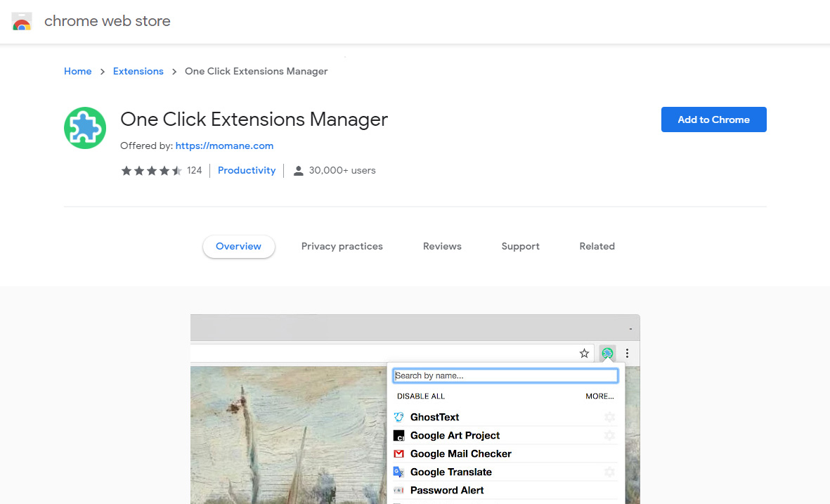This screenshot has width=830, height=504.
Task: Navigate to Home in the breadcrumb
Action: click(78, 72)
